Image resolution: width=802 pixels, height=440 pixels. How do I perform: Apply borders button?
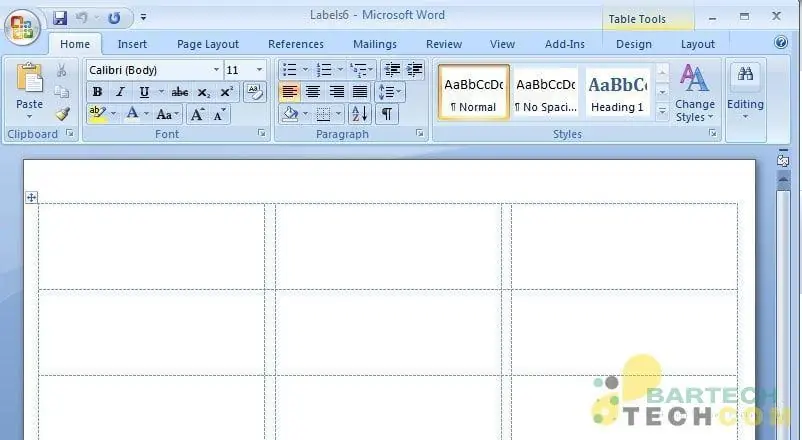coord(323,114)
